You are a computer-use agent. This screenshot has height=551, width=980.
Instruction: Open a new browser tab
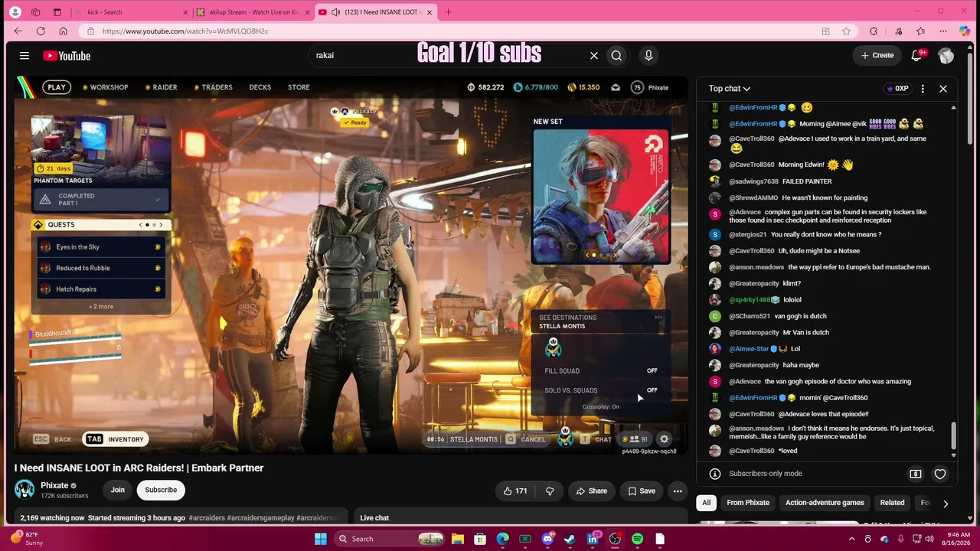pyautogui.click(x=449, y=12)
